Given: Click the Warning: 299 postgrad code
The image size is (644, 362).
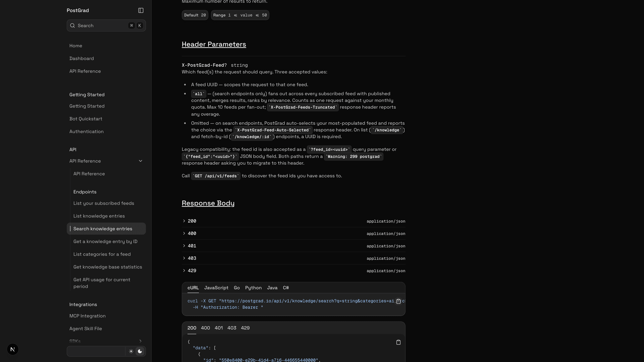Looking at the screenshot, I should point(354,157).
